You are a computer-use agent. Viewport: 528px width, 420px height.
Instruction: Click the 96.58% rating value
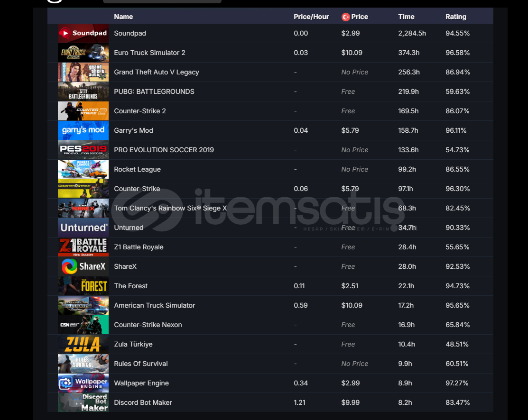pyautogui.click(x=457, y=53)
